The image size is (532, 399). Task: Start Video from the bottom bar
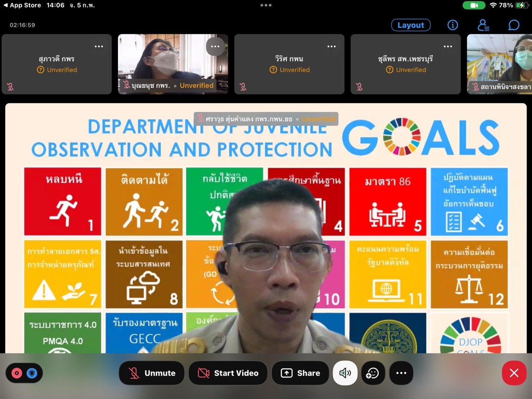[228, 373]
